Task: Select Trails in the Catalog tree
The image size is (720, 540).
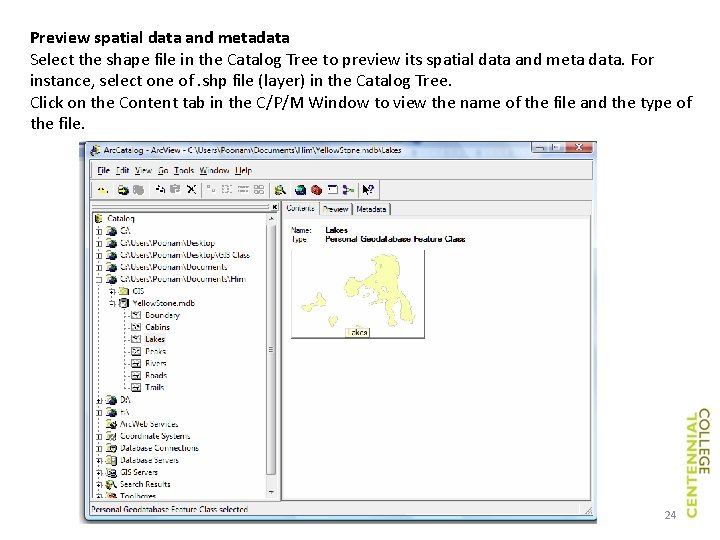Action: point(155,387)
